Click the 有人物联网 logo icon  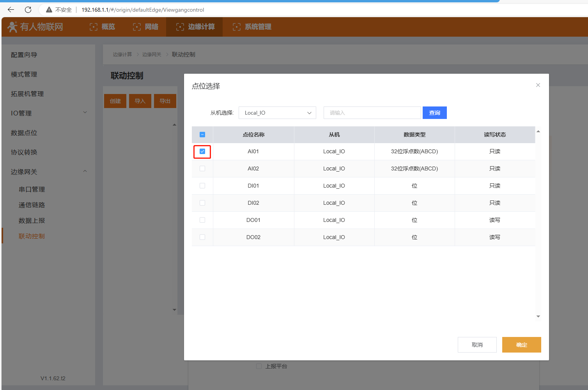pyautogui.click(x=12, y=27)
